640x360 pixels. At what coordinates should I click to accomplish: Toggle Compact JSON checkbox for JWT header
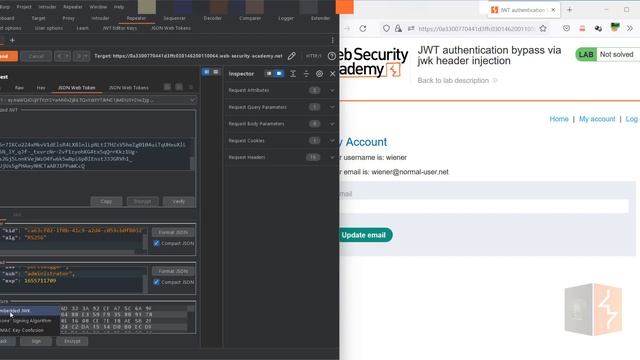[x=156, y=243]
